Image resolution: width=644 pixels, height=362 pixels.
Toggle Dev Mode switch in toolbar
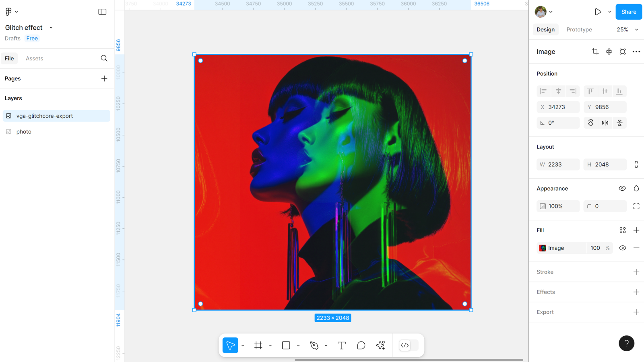[x=409, y=346]
